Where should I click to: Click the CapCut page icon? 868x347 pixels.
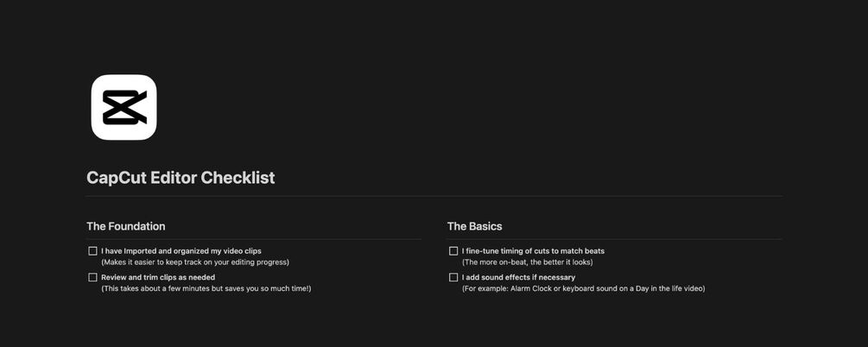pos(124,107)
